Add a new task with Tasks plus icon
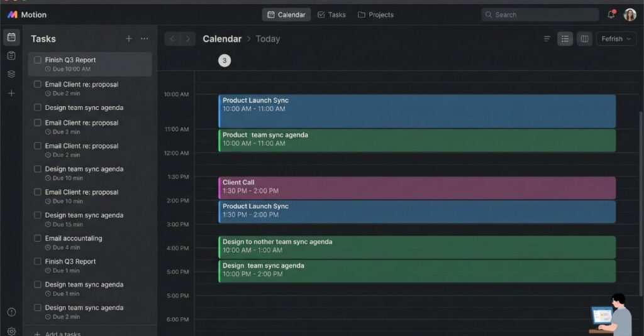The image size is (644, 336). pyautogui.click(x=128, y=38)
